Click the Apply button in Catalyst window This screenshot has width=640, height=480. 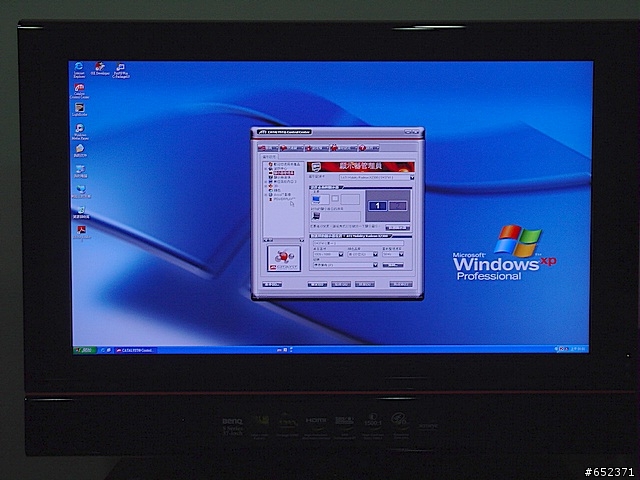tap(341, 284)
